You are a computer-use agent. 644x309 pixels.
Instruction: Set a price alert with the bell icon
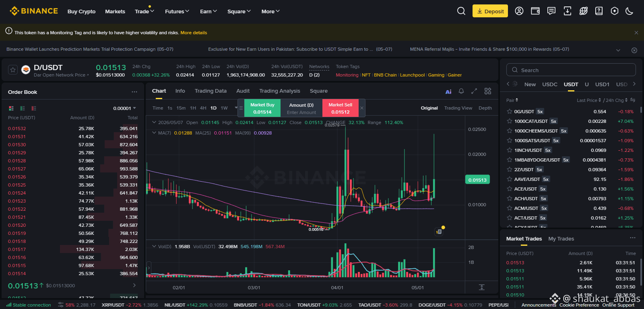pos(461,91)
